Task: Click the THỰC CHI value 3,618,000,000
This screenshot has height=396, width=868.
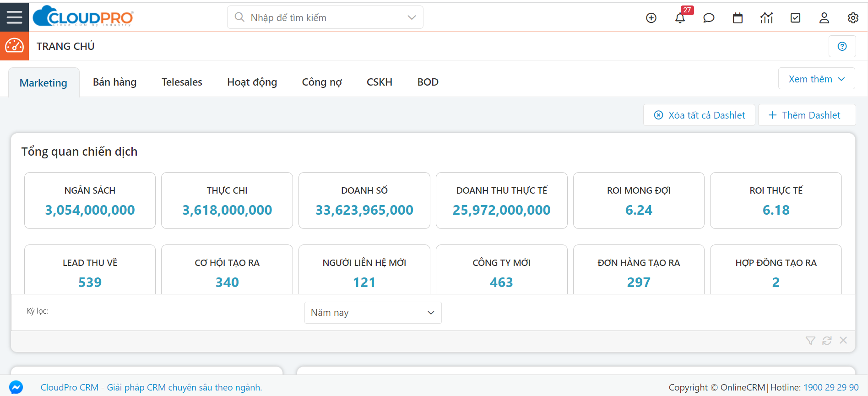Action: coord(227,210)
